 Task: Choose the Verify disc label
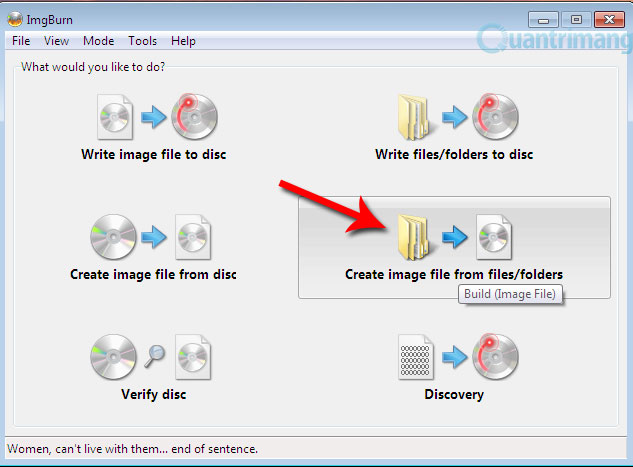pos(154,394)
